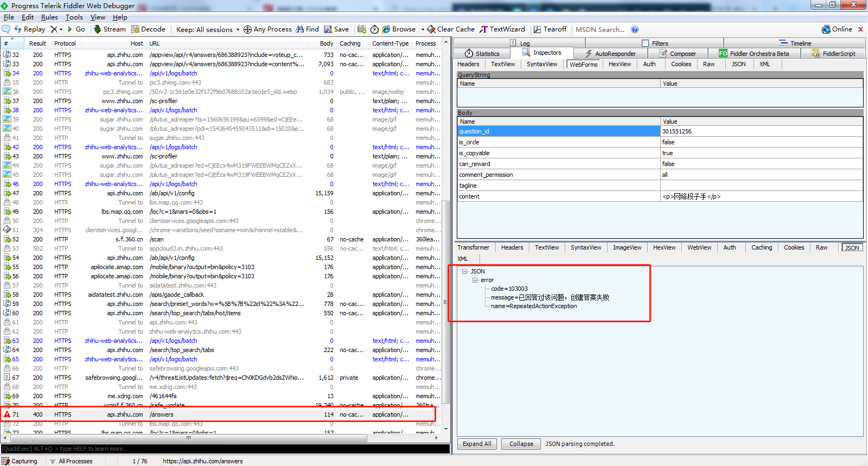Click the Expand All button
The width and height of the screenshot is (868, 466).
(x=477, y=444)
